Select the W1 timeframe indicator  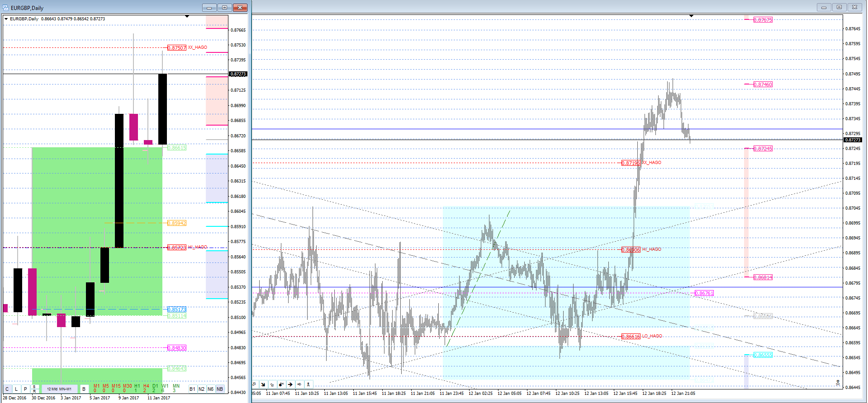tap(165, 388)
